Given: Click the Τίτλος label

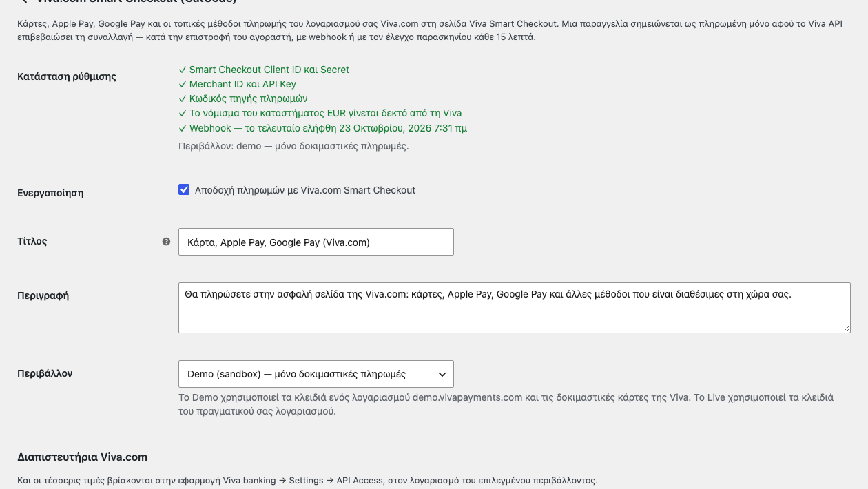Looking at the screenshot, I should 32,241.
